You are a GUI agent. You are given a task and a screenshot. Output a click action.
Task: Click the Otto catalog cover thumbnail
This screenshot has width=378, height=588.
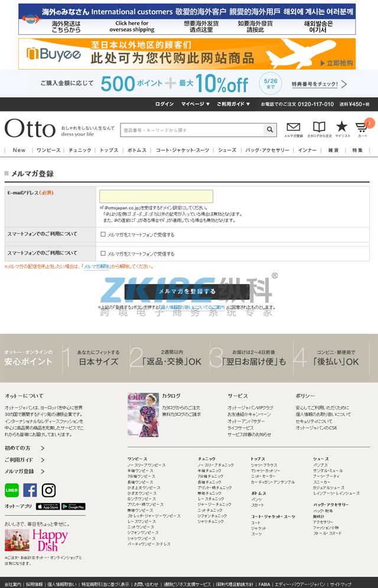tap(144, 415)
